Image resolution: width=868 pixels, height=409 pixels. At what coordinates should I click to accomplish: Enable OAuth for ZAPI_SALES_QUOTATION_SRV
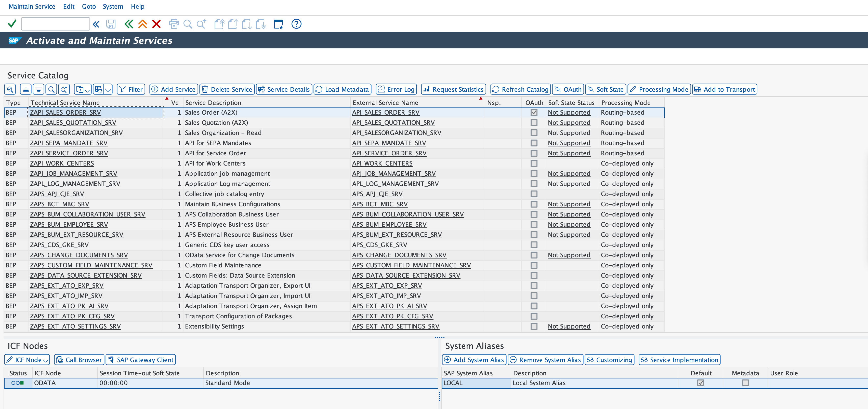[534, 122]
